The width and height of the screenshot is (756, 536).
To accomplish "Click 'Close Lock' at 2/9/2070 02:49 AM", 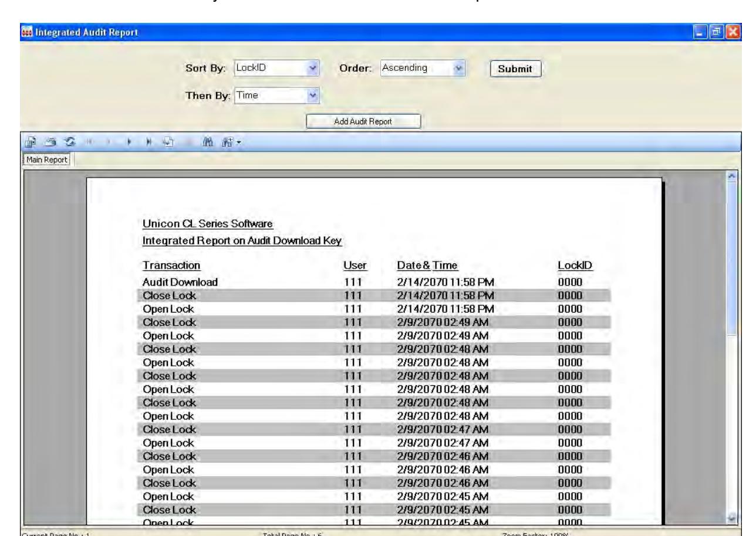I will coord(170,323).
